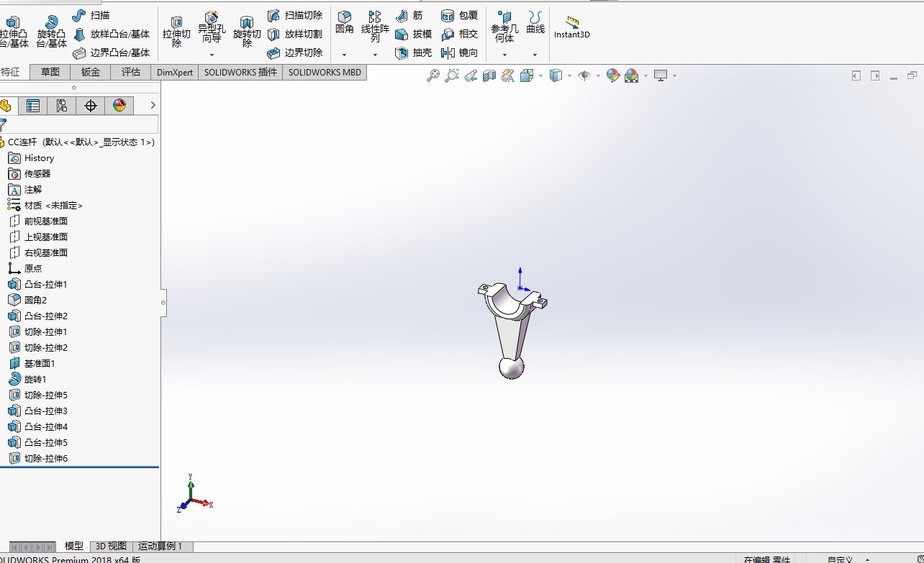Click the feature tree filter icon
Screen dimensions: 924x563
[x=3, y=125]
